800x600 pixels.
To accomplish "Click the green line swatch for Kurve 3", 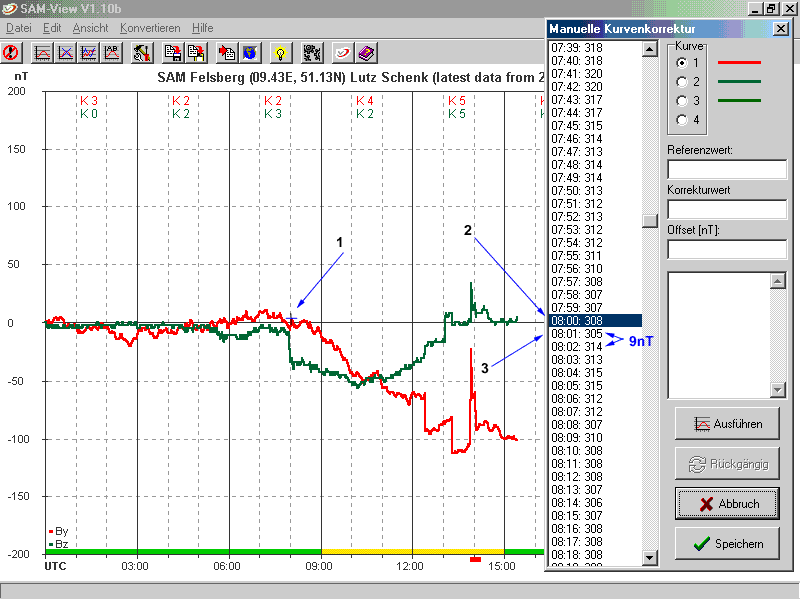I will point(739,101).
